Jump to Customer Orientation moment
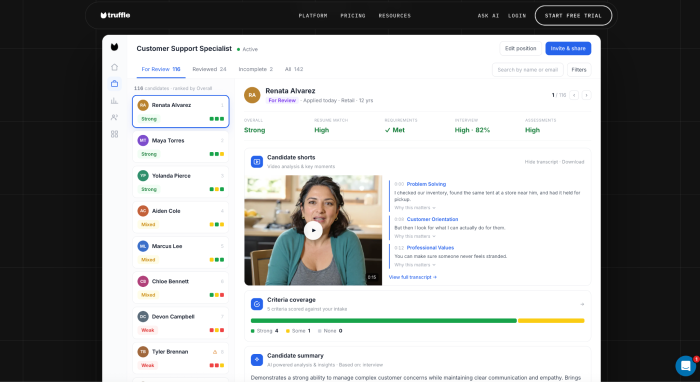The height and width of the screenshot is (382, 700). (x=432, y=219)
